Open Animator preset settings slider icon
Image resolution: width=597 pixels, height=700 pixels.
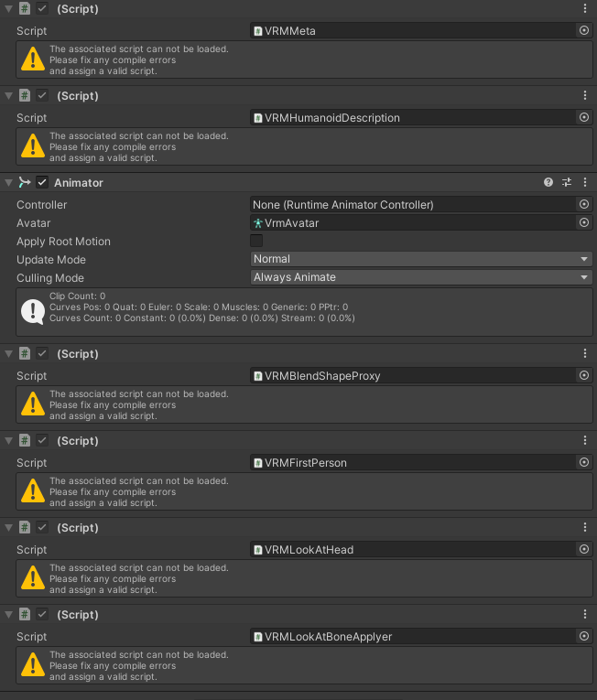coord(567,183)
